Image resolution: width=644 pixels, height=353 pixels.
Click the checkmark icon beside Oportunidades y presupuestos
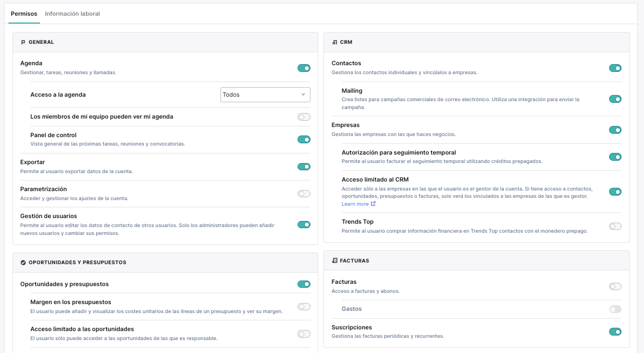pyautogui.click(x=23, y=263)
